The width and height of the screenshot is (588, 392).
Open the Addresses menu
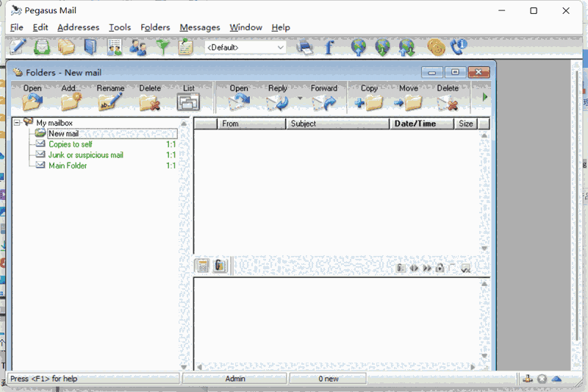pyautogui.click(x=78, y=27)
